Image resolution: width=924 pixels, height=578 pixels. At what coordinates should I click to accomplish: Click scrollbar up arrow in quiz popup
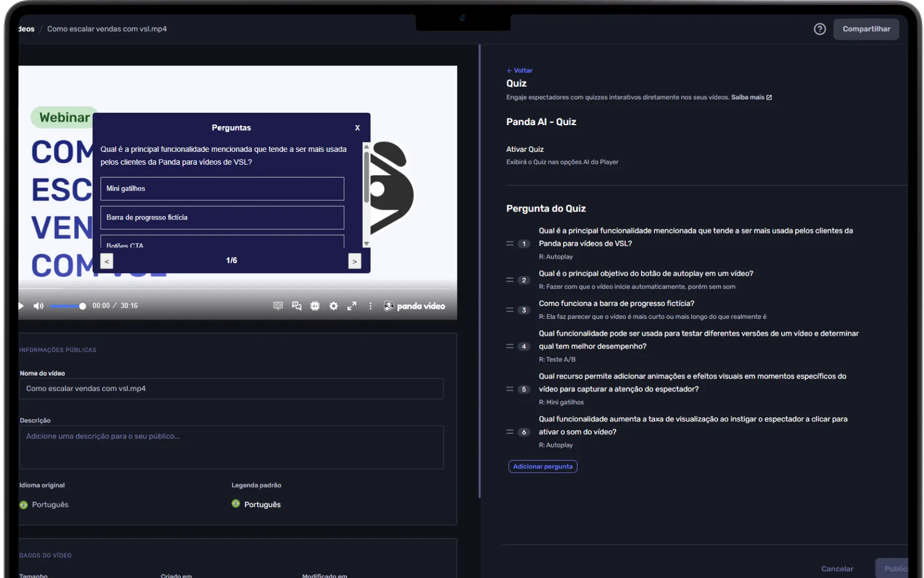367,146
